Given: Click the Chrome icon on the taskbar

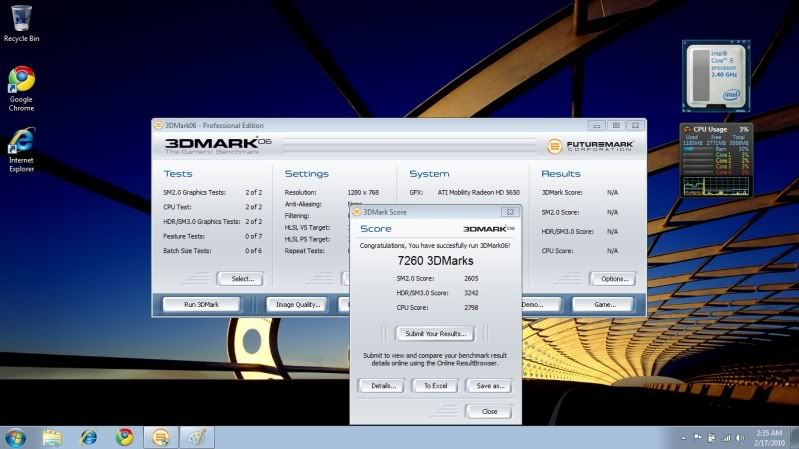Looking at the screenshot, I should [124, 437].
